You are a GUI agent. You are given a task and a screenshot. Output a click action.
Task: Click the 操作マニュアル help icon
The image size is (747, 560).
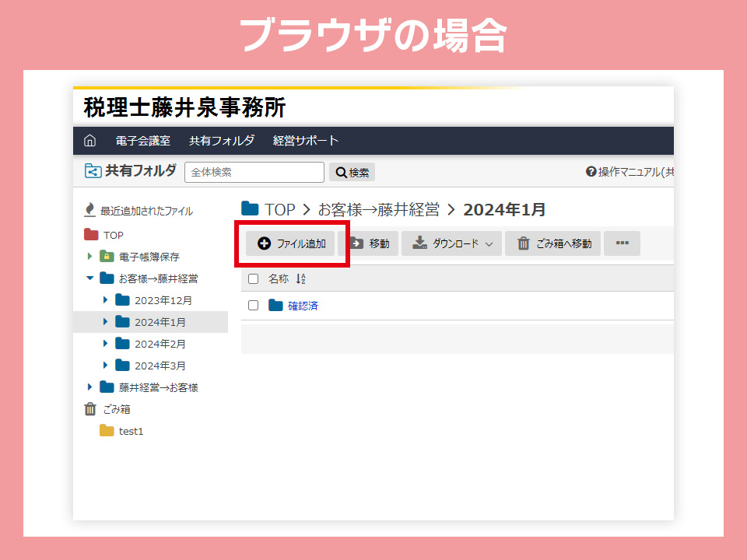[591, 172]
